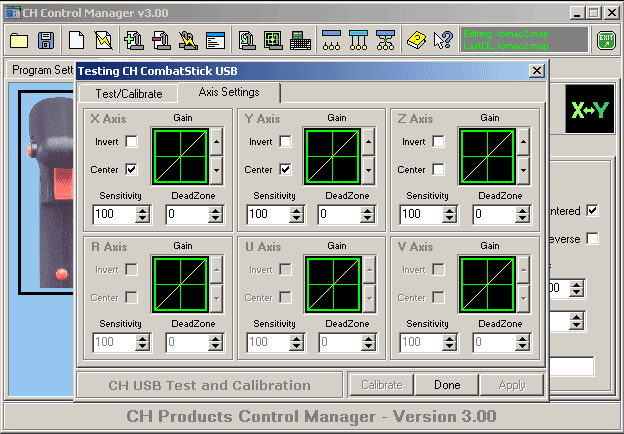Screen dimensions: 624x434
Task: Select the first mode icon with blue bar
Action: [x=332, y=40]
